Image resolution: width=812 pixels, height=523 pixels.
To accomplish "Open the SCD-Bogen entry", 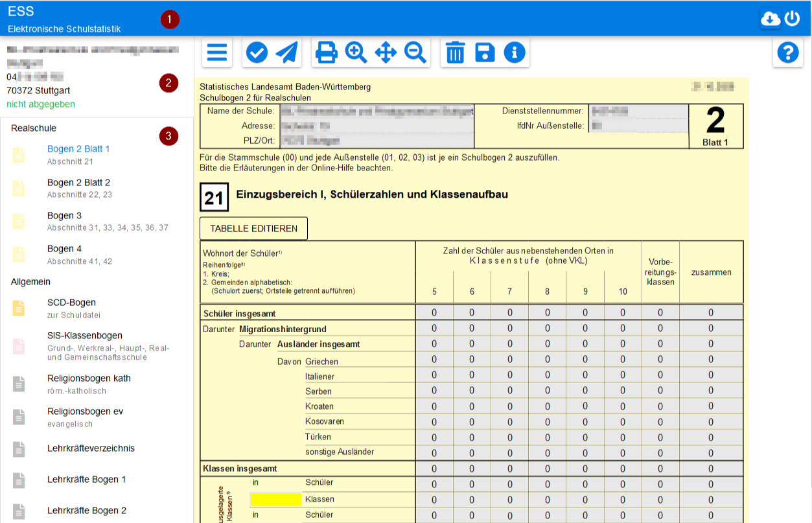I will tap(71, 303).
